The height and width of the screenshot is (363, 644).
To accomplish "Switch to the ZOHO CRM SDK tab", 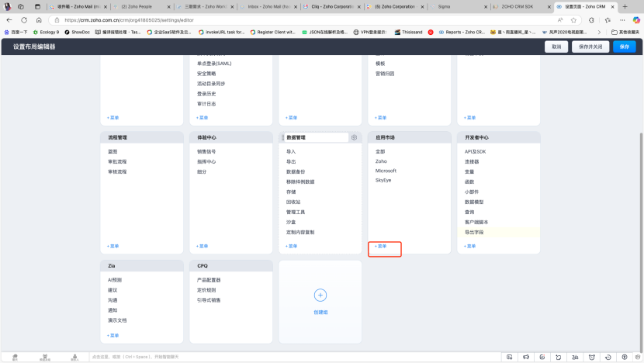I will 521,6.
